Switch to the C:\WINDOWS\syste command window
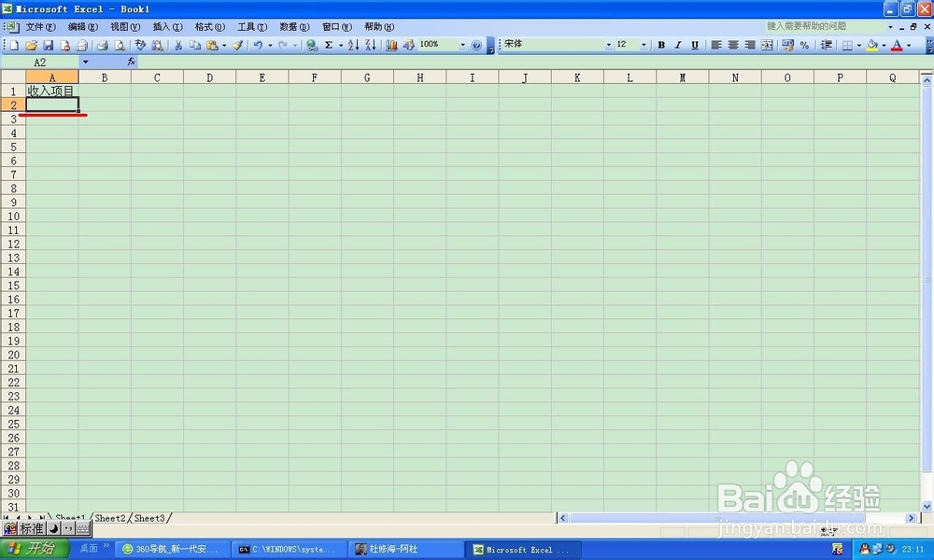Viewport: 934px width, 560px height. pyautogui.click(x=289, y=550)
